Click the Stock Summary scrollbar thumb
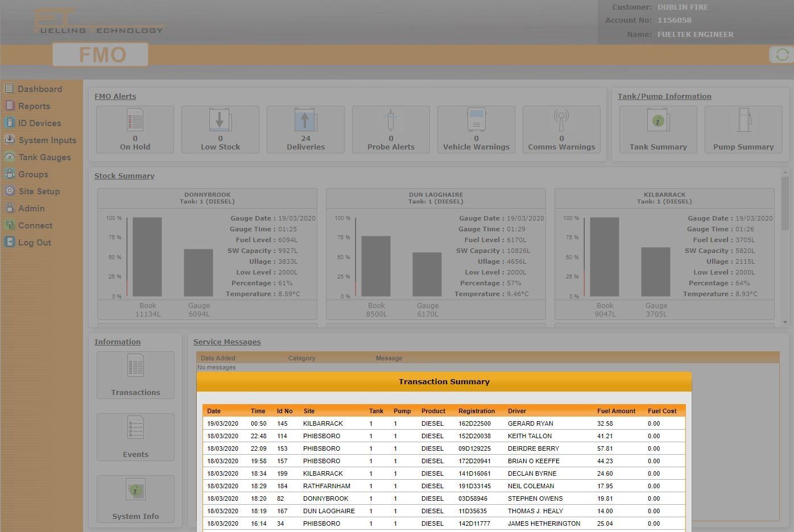The image size is (794, 532). [x=785, y=203]
